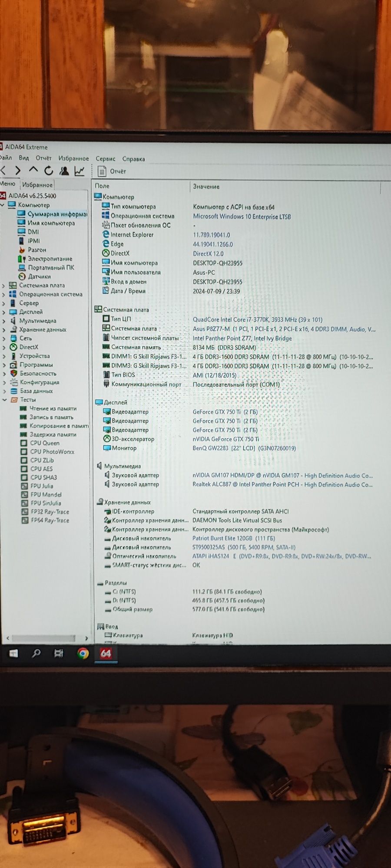Viewport: 391px width, 868px height.
Task: Open the Сервис menu
Action: click(106, 159)
